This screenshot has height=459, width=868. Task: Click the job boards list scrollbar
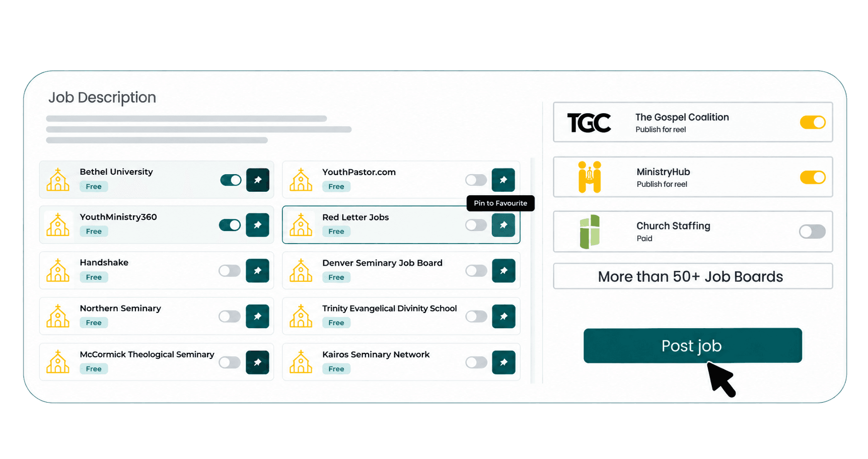[532, 271]
